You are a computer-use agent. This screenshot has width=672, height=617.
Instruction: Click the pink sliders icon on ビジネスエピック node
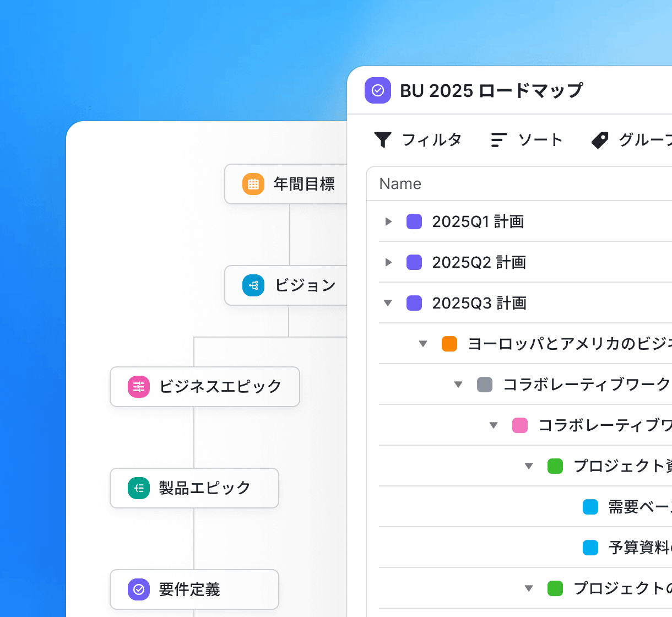pos(138,387)
